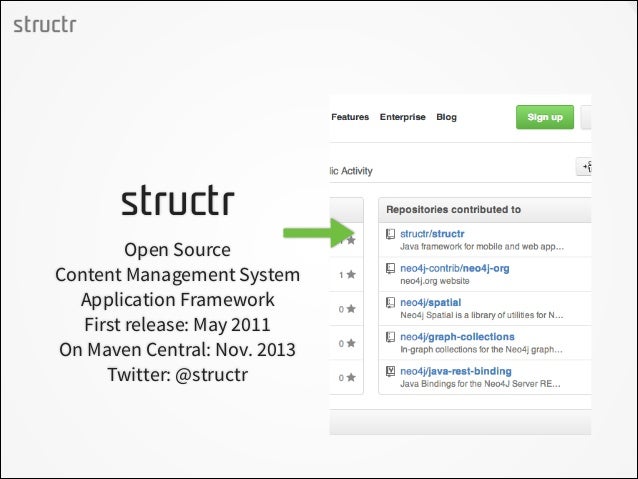Click the star icon showing 1 star

click(351, 275)
